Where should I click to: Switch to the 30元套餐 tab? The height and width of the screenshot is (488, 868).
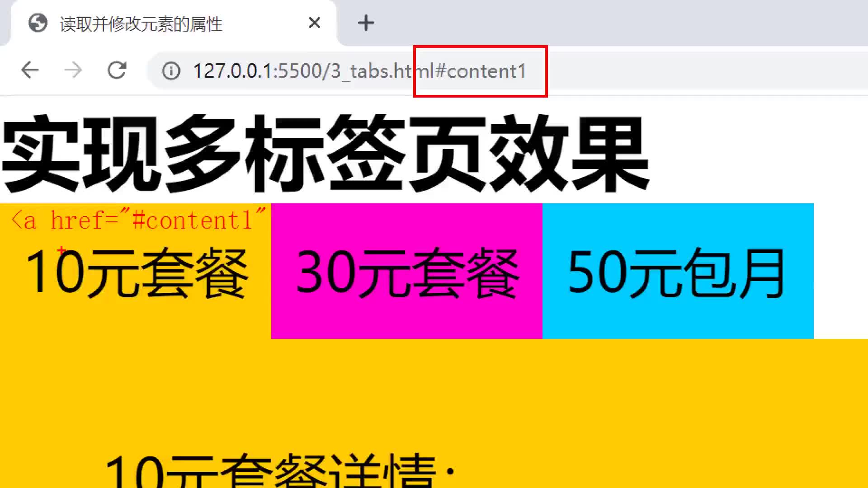[407, 271]
